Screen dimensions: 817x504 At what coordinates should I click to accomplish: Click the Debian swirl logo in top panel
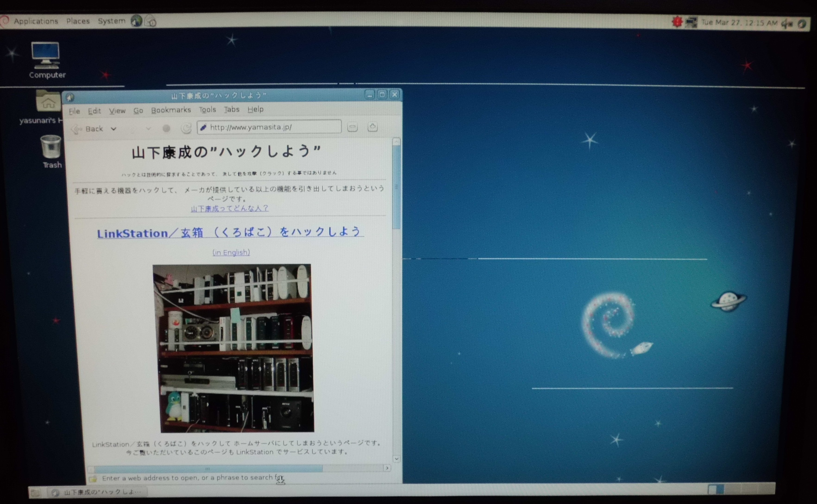click(5, 21)
